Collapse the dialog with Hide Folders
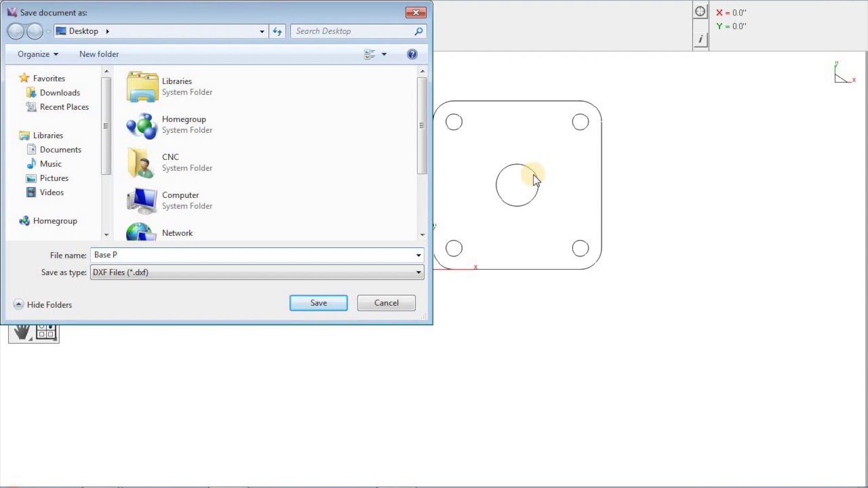 click(x=43, y=305)
